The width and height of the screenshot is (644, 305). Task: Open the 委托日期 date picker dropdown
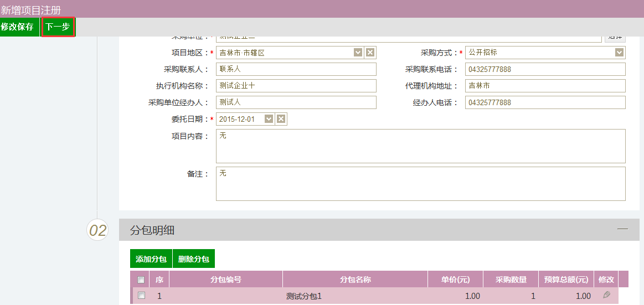(269, 119)
